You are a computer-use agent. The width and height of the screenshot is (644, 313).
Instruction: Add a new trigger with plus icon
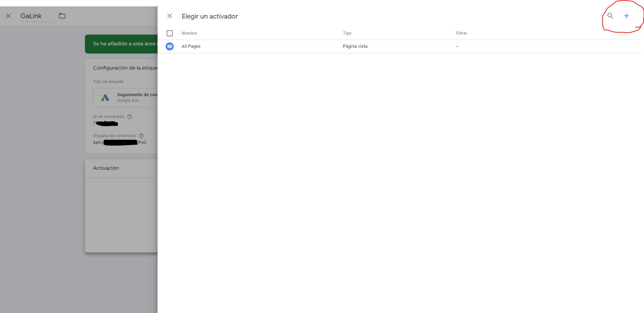pos(626,16)
